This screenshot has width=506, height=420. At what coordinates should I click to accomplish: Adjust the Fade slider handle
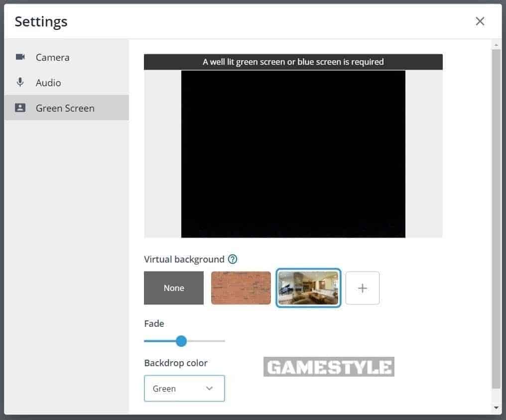coord(181,341)
